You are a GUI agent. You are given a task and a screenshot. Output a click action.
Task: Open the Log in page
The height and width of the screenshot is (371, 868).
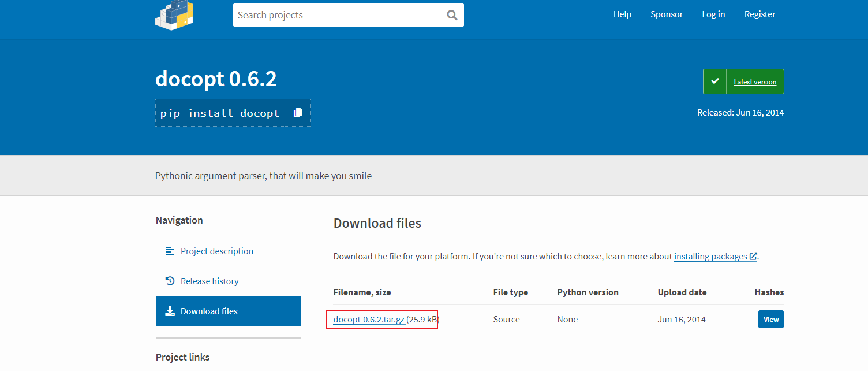713,14
